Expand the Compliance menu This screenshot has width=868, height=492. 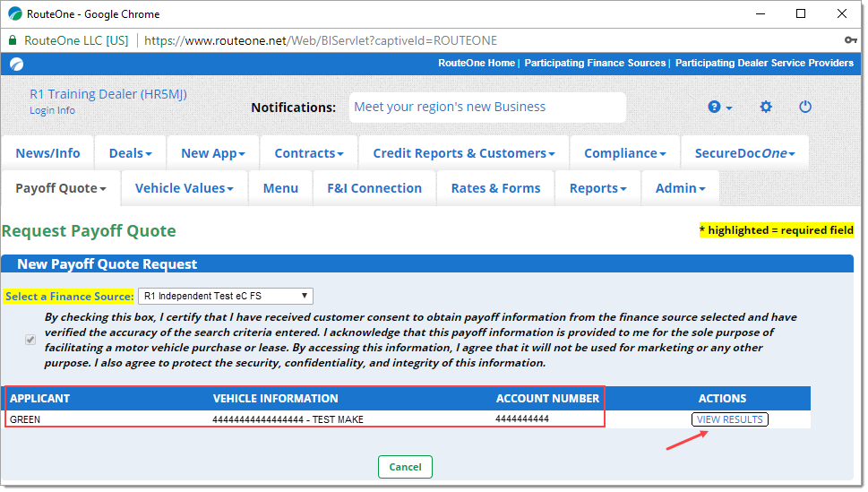coord(625,153)
